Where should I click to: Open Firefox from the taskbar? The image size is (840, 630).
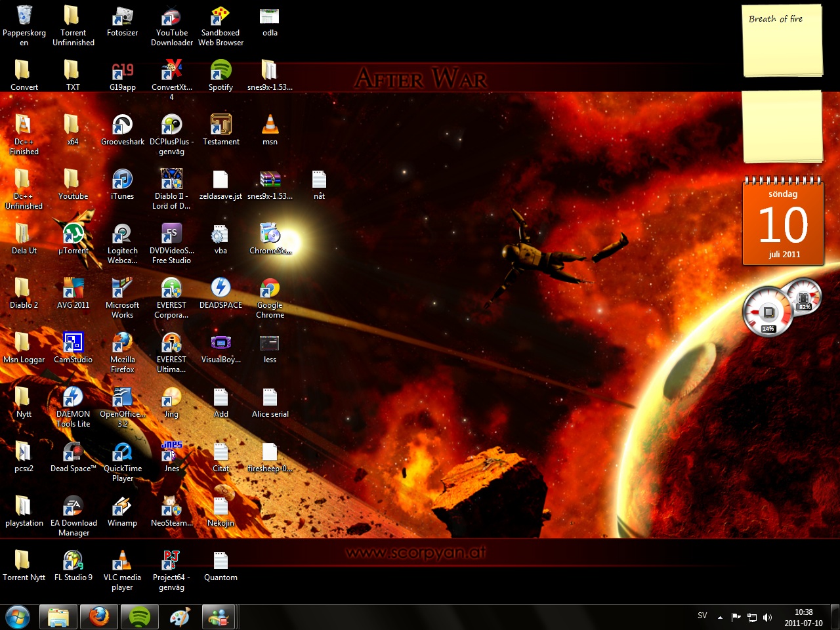[99, 618]
